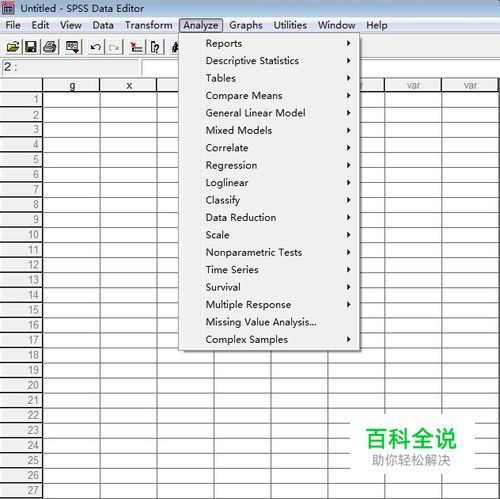Image resolution: width=500 pixels, height=499 pixels.
Task: Expand submenu arrow beside Correlate
Action: pos(349,148)
